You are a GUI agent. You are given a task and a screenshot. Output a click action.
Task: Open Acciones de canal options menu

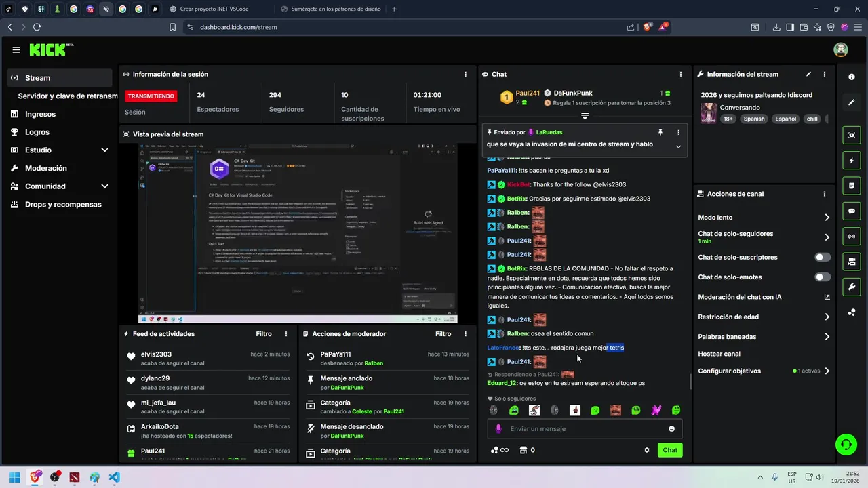(x=825, y=194)
